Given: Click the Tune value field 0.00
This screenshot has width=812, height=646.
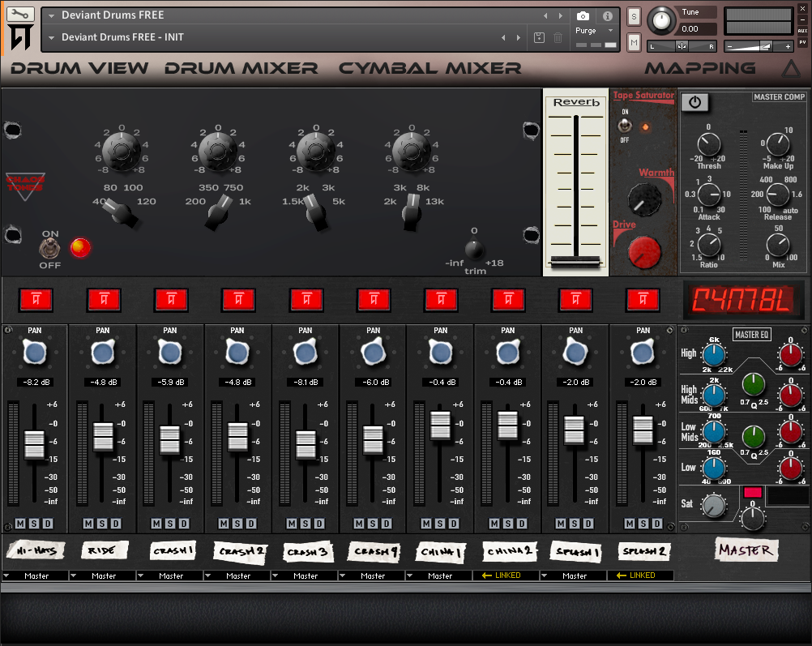Looking at the screenshot, I should pos(697,29).
